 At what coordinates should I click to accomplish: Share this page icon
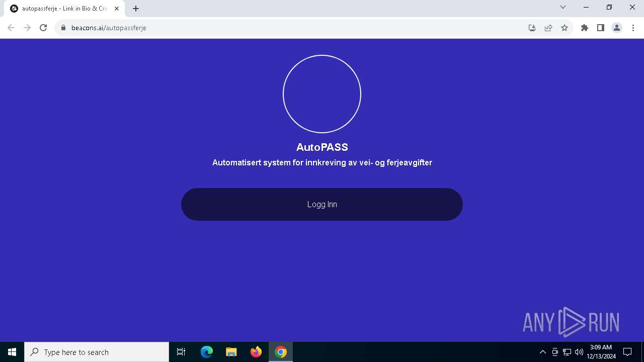(548, 28)
